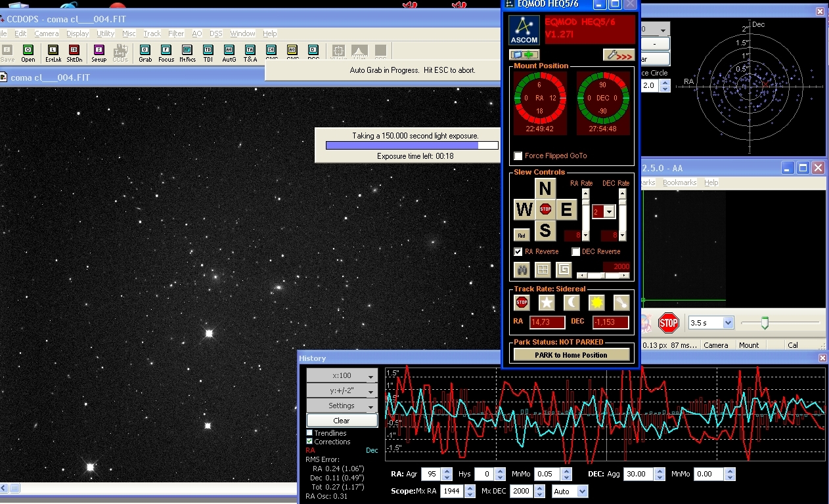The width and height of the screenshot is (829, 504).
Task: Click the Edit menu in CCDOPS
Action: click(x=21, y=33)
